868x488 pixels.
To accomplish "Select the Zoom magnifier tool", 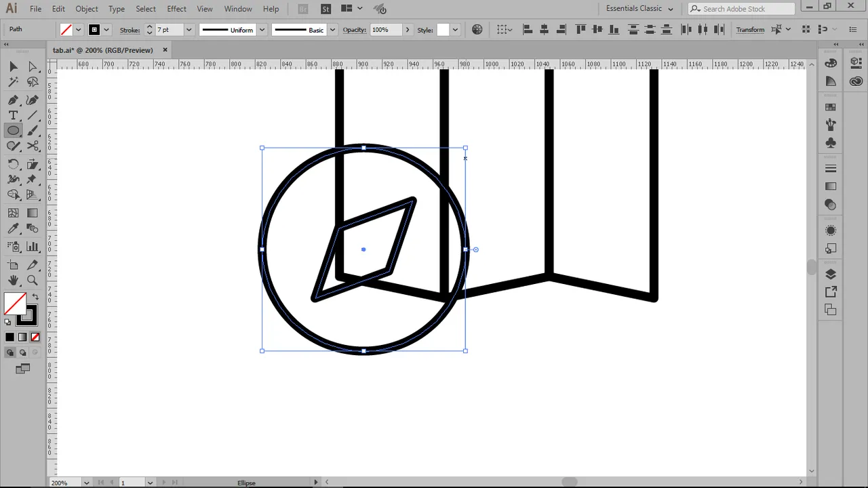I will pyautogui.click(x=33, y=281).
